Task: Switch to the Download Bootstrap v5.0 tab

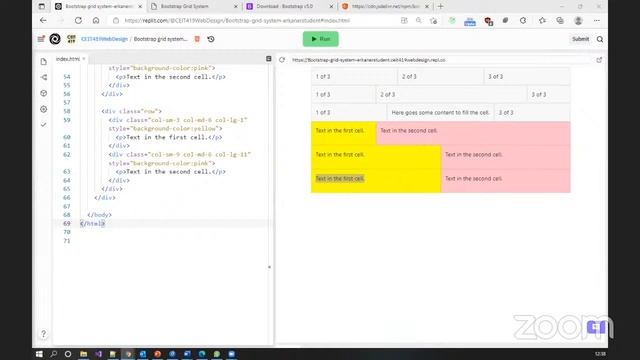Action: (x=289, y=7)
